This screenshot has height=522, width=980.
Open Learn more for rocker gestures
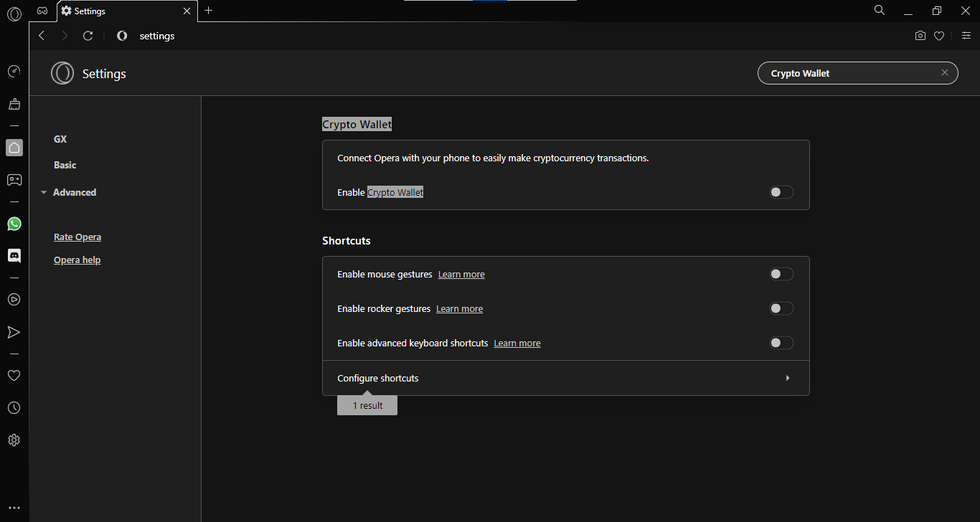click(459, 309)
